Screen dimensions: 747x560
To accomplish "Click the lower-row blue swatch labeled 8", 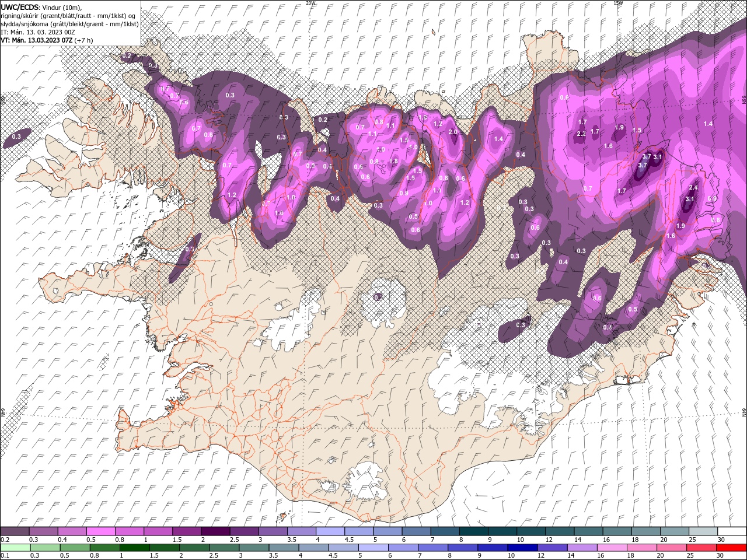I will [x=462, y=547].
